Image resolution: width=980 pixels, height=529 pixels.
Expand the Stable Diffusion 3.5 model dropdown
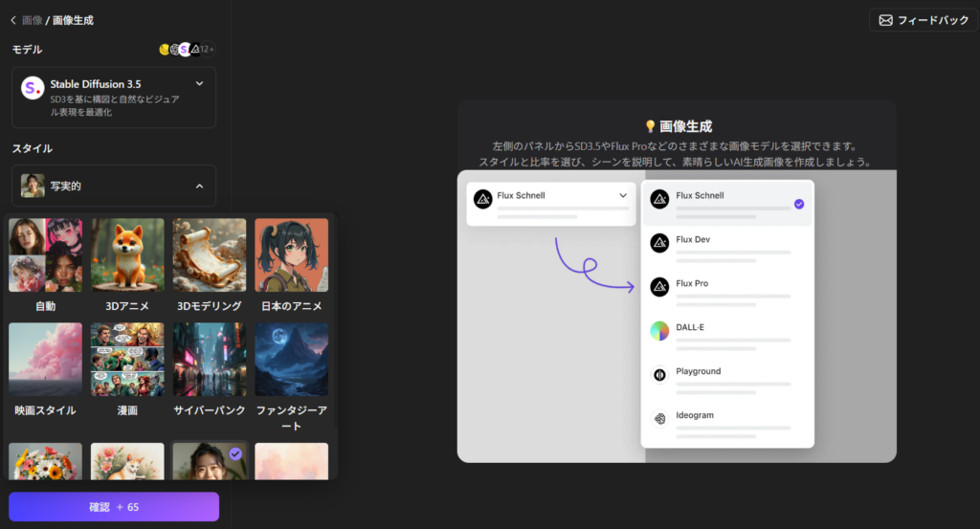pyautogui.click(x=199, y=84)
